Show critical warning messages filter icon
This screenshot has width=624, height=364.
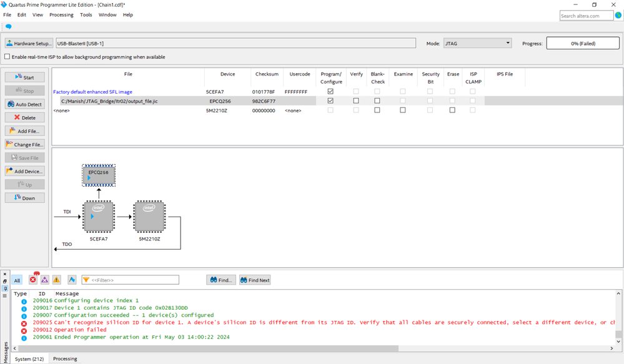tap(44, 280)
